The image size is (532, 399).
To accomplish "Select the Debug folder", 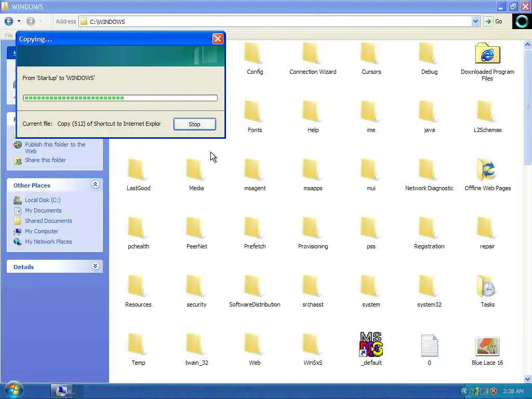I will pos(429,58).
